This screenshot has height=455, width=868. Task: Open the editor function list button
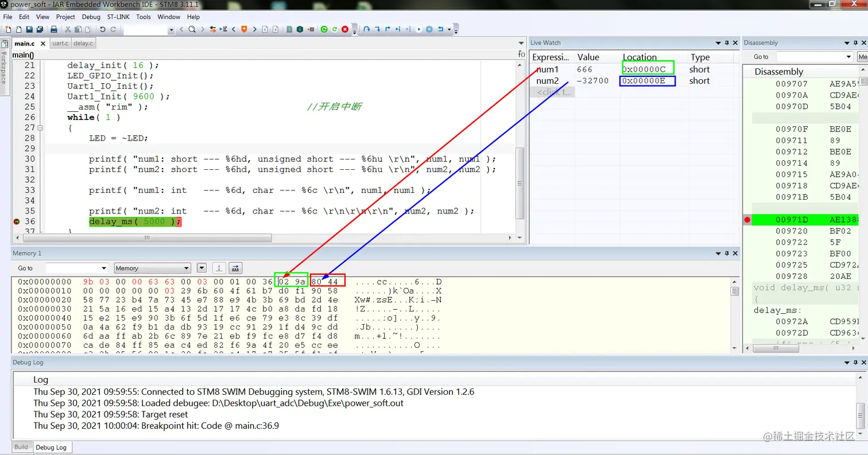click(521, 54)
